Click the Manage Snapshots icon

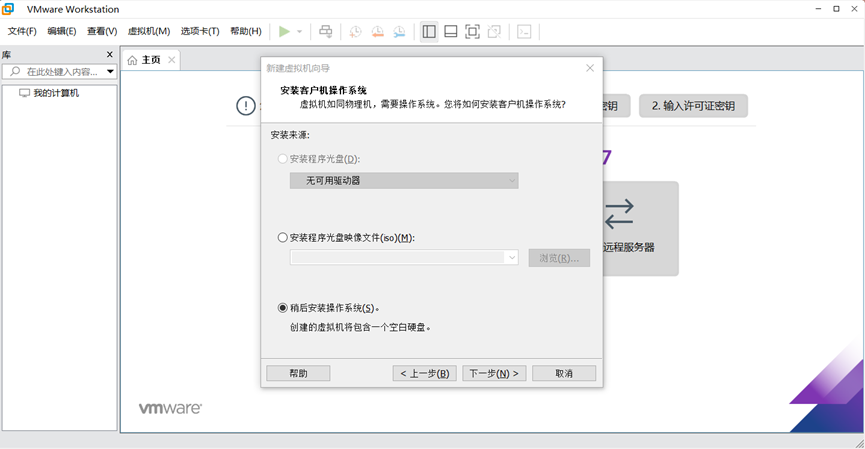tap(399, 31)
